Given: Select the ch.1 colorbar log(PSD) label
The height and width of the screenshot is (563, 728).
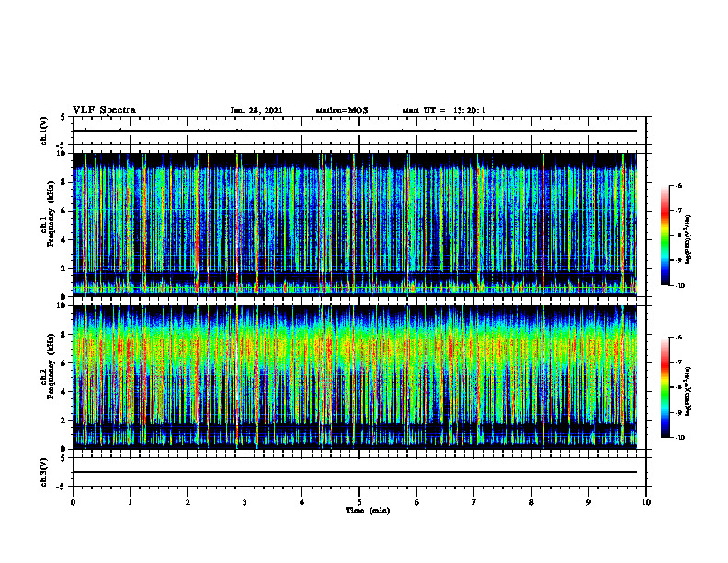Looking at the screenshot, I should (688, 240).
